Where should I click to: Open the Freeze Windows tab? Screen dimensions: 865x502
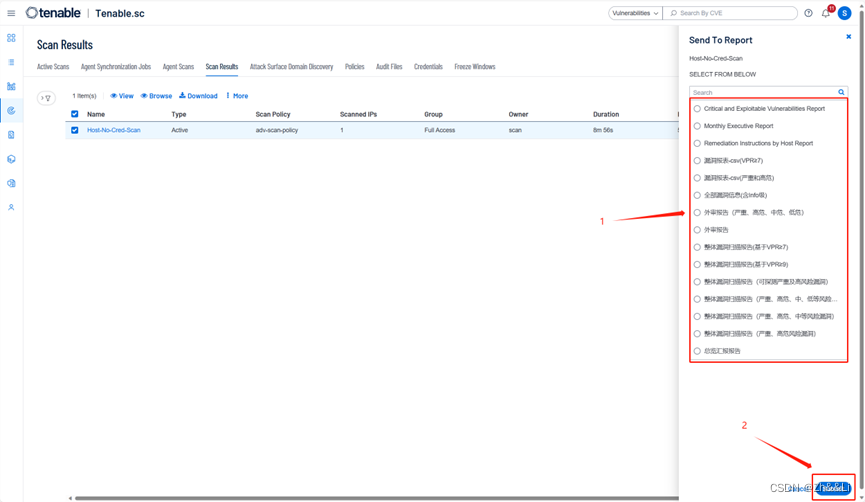click(475, 67)
